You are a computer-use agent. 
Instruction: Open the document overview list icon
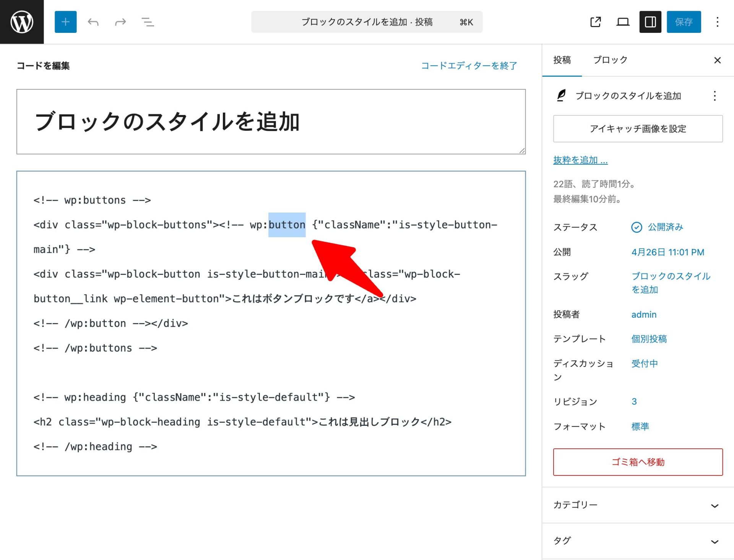click(148, 22)
